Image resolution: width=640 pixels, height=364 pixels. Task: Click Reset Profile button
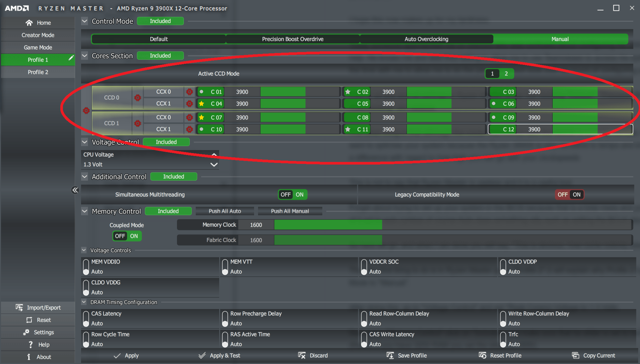coord(500,355)
